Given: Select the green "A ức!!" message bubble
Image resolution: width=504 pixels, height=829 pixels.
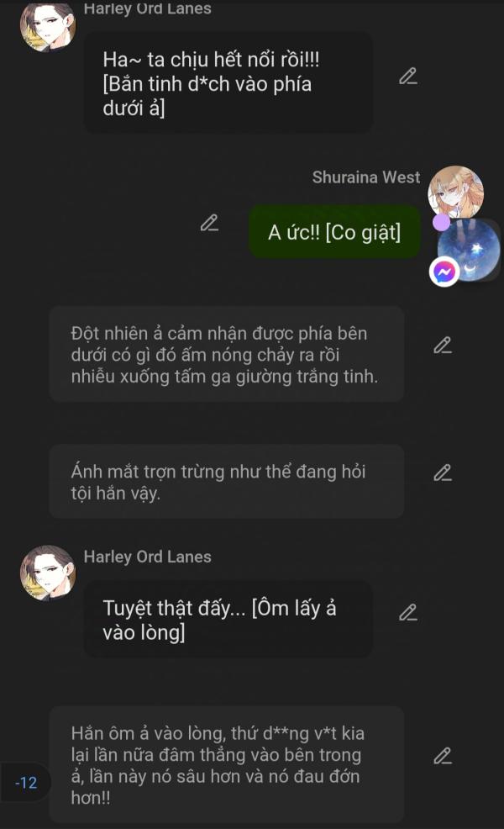Looking at the screenshot, I should 334,232.
